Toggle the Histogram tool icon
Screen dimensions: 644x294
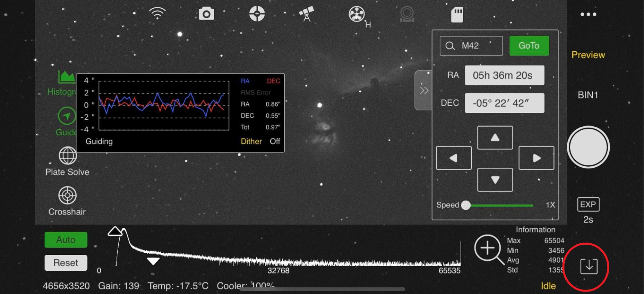(66, 77)
